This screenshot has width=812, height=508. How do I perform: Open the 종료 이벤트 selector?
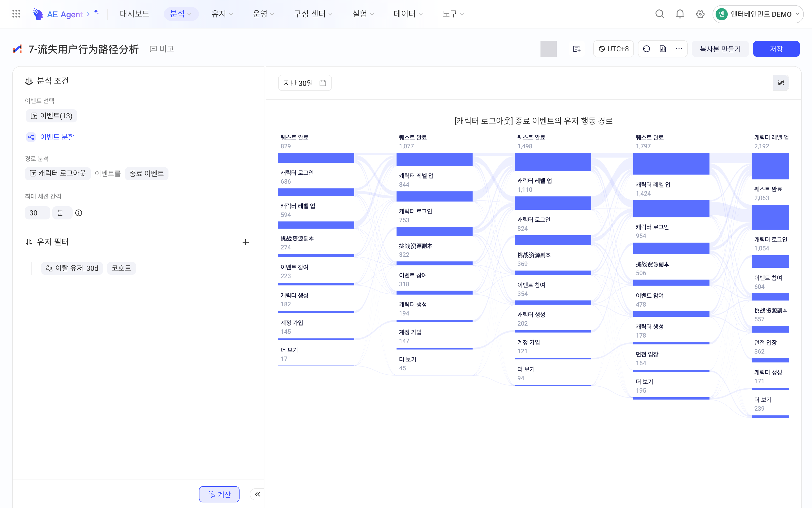pos(147,173)
